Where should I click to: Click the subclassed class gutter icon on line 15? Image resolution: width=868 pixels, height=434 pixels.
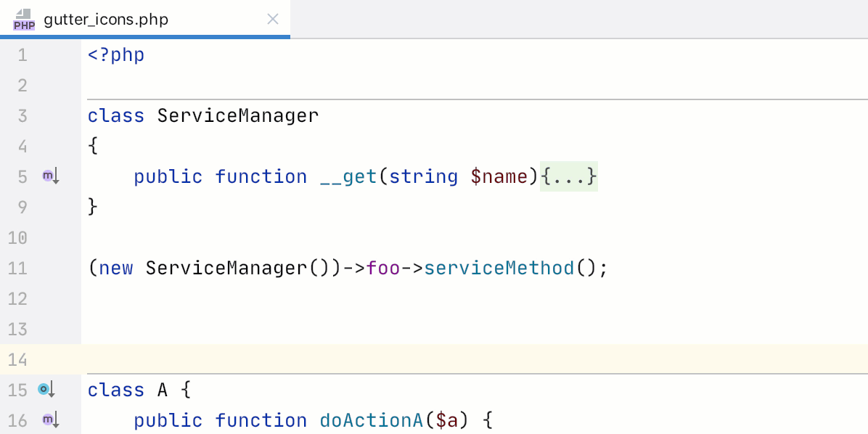pos(46,390)
